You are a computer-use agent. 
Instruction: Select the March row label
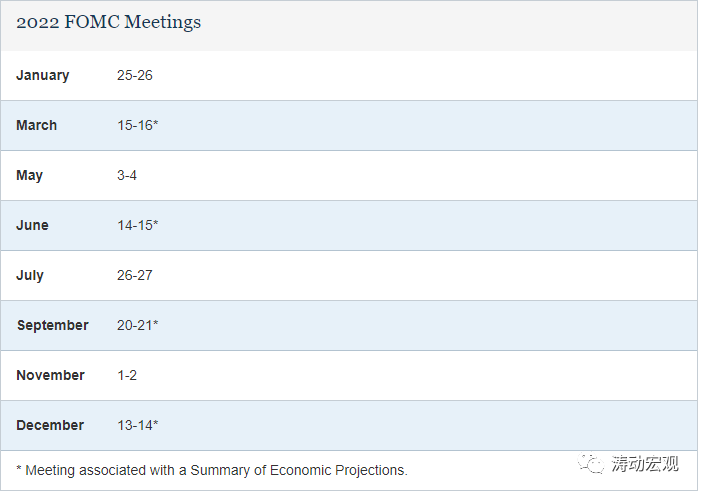coord(37,125)
